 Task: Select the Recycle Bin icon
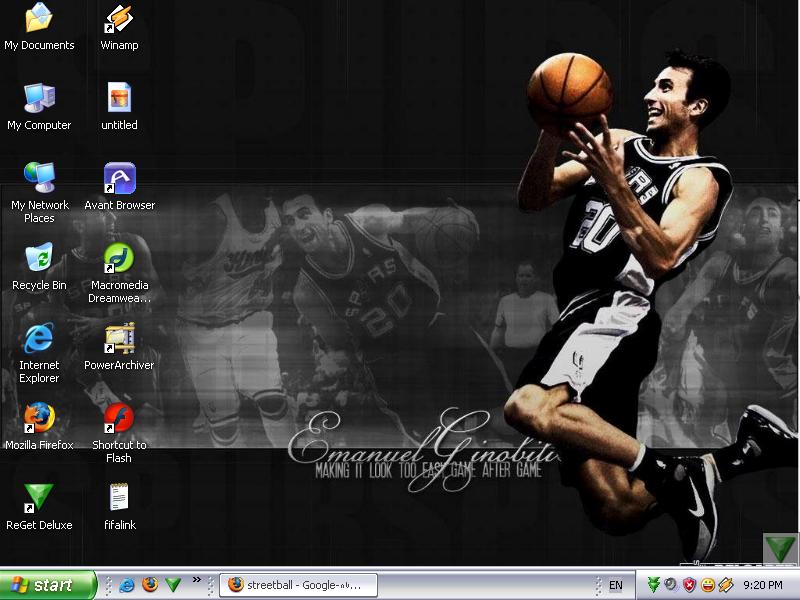click(39, 267)
